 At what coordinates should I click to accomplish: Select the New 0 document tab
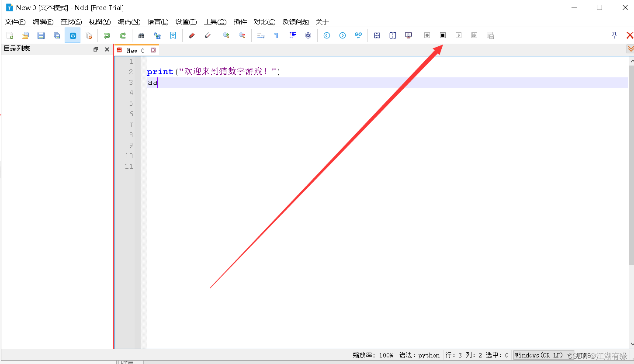pos(135,50)
